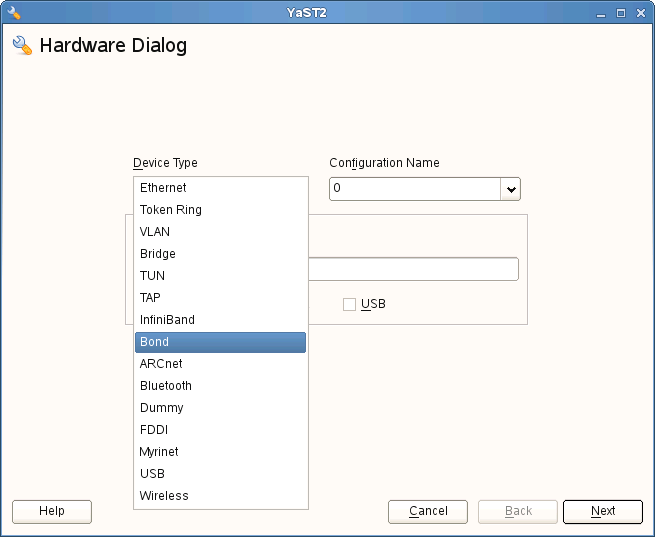Viewport: 655px width, 537px height.
Task: Choose USB entry in Device Type list
Action: click(221, 474)
